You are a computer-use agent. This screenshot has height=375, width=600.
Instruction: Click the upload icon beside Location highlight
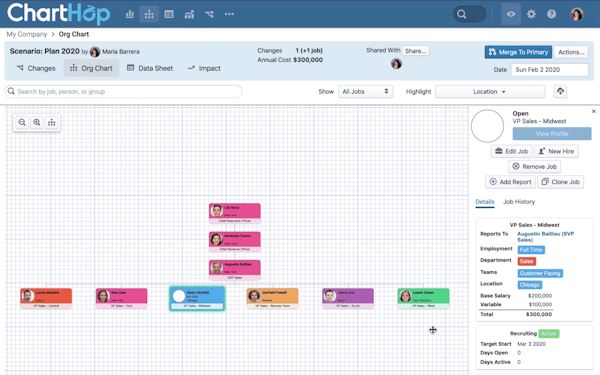[560, 91]
